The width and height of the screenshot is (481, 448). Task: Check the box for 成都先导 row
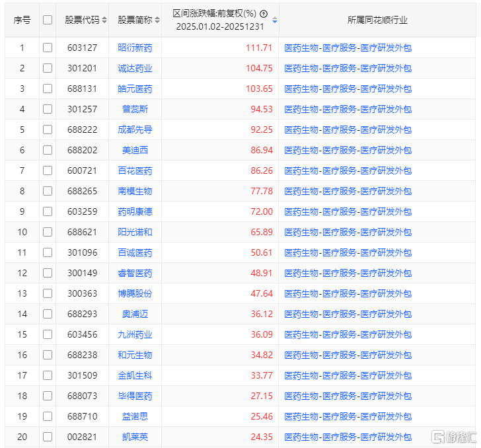pos(48,130)
